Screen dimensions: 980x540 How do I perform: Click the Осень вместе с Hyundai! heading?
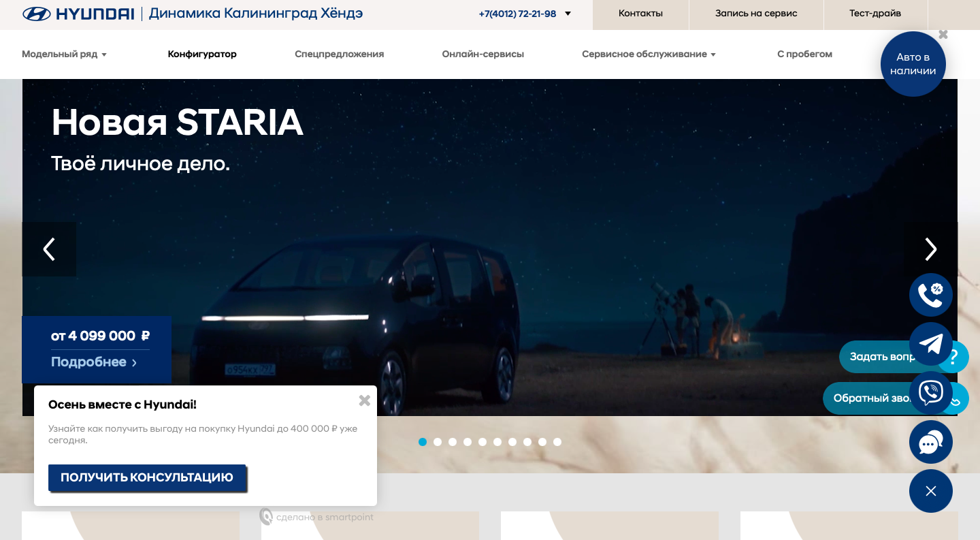[122, 404]
